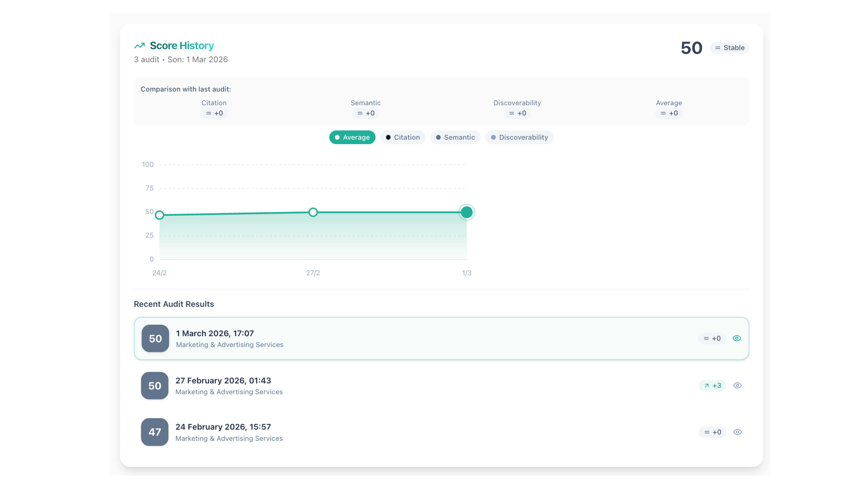This screenshot has width=868, height=488.
Task: Click the upward arrow inside the +3 badge
Action: [707, 386]
